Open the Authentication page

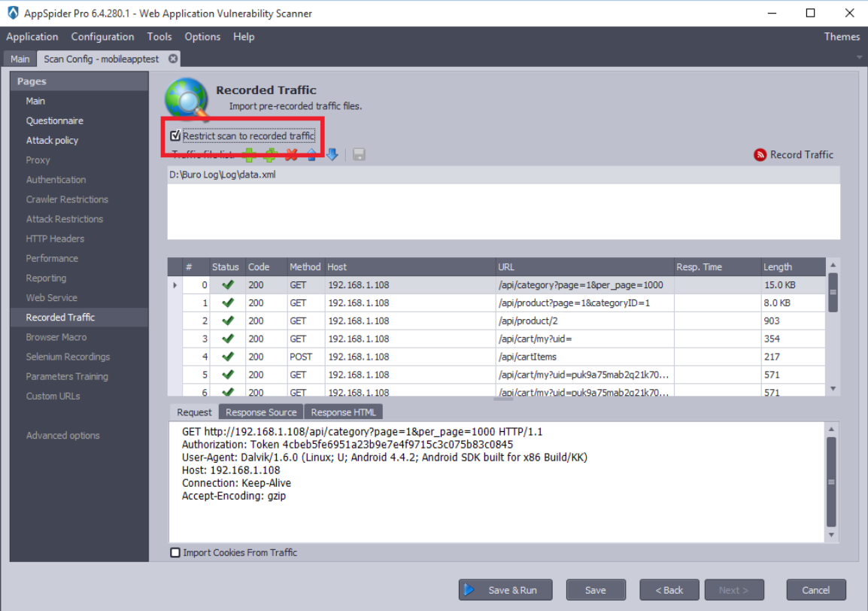pos(56,180)
